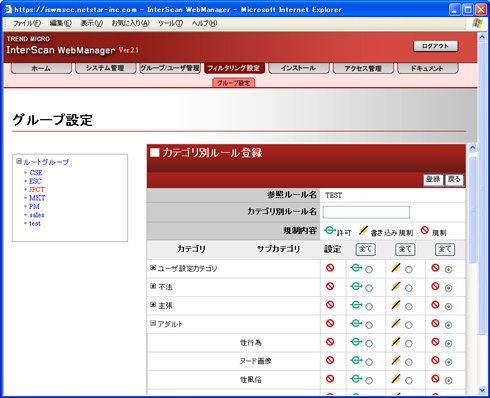This screenshot has height=398, width=490.
Task: Open the ツール menu
Action: [170, 23]
